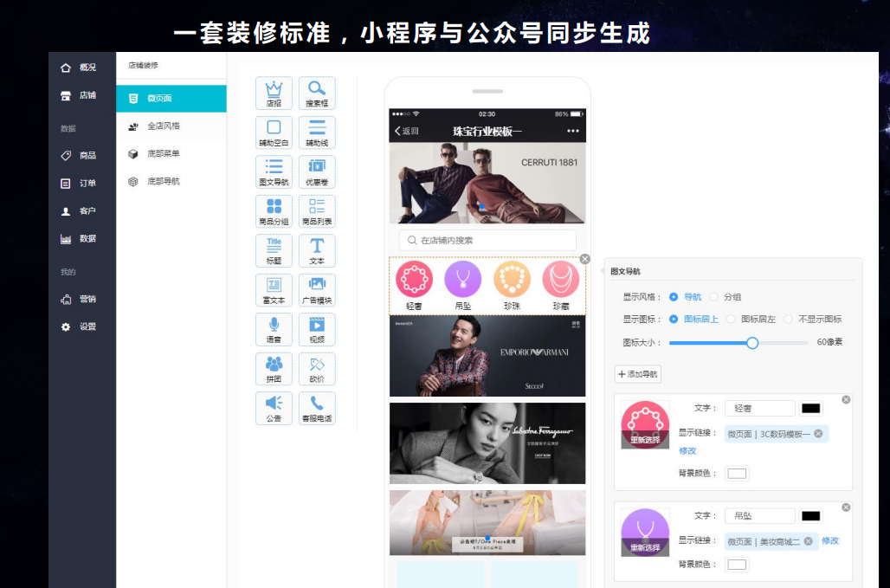The height and width of the screenshot is (588, 890).
Task: Insert the 标题 title component
Action: (x=274, y=250)
